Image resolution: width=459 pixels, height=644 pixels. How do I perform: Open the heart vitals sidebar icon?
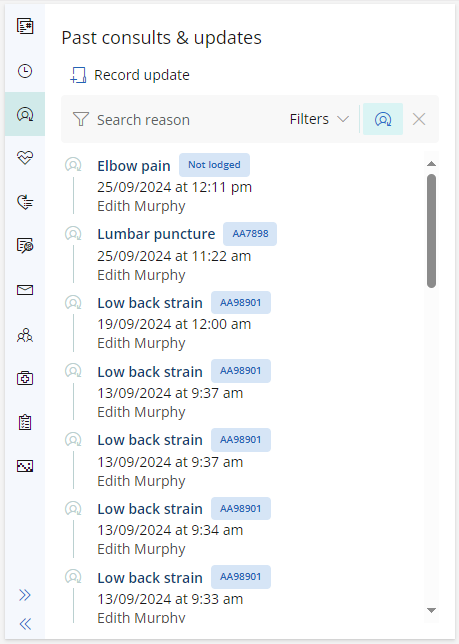[25, 158]
